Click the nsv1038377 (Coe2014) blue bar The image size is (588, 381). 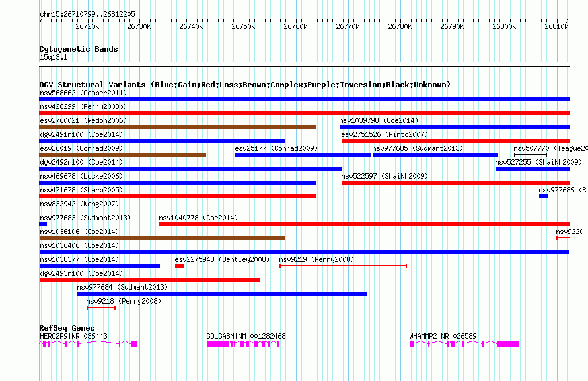99,266
